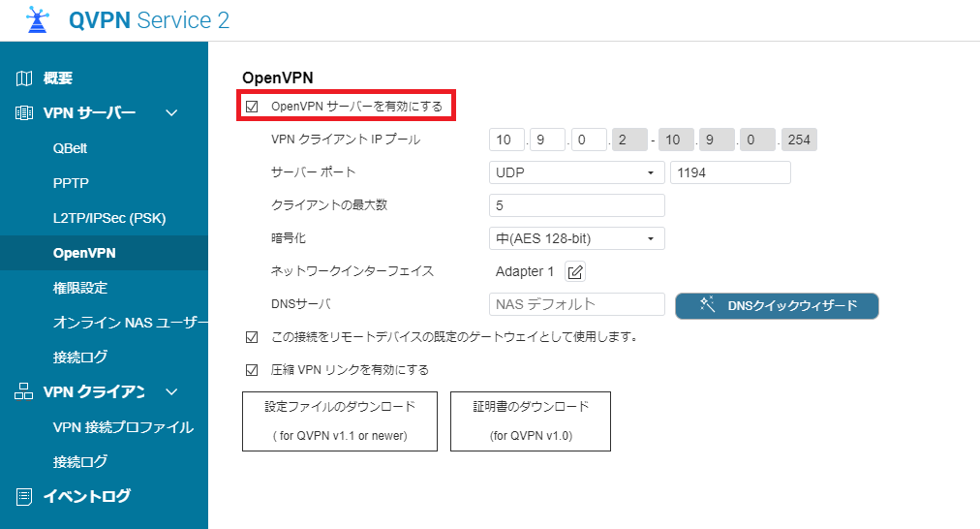Viewport: 980px width, 529px height.
Task: Open 権限設定 in the sidebar
Action: 80,289
